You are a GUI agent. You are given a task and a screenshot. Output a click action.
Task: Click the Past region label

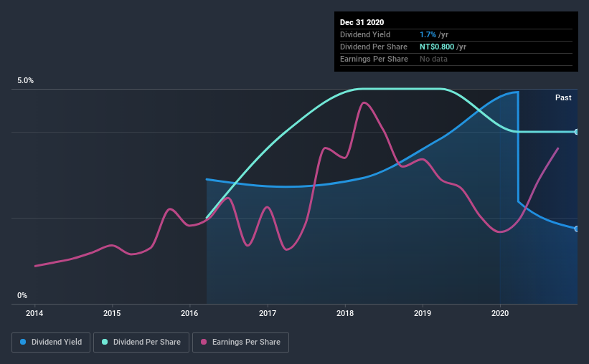pos(563,97)
